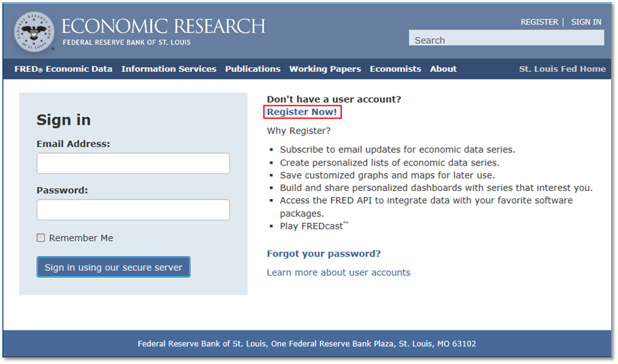Open FRED Economic Data menu
The height and width of the screenshot is (364, 618).
click(x=64, y=69)
